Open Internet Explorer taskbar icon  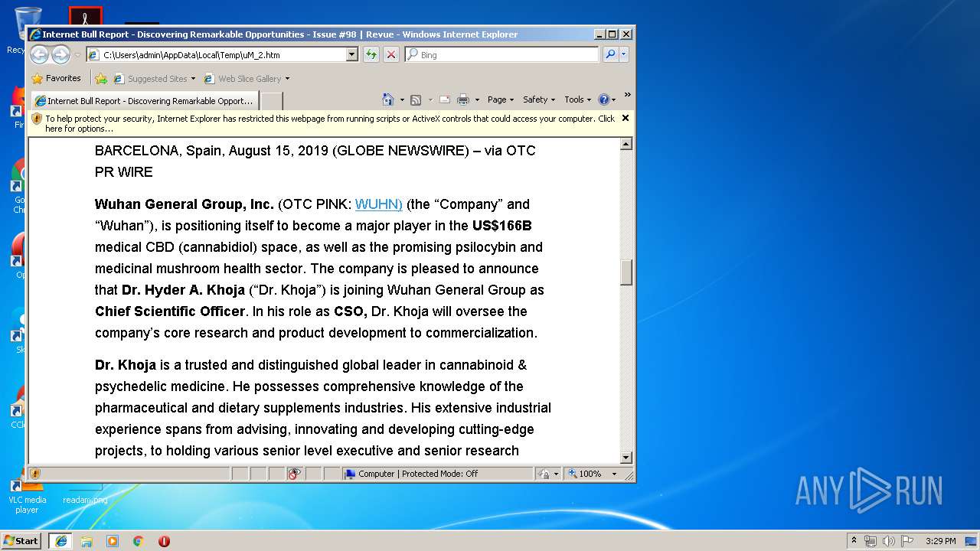(60, 540)
